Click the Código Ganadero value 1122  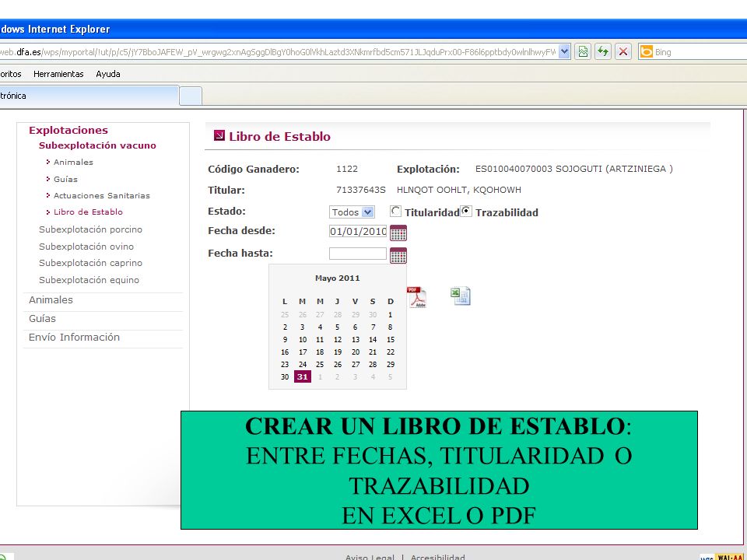click(x=347, y=169)
